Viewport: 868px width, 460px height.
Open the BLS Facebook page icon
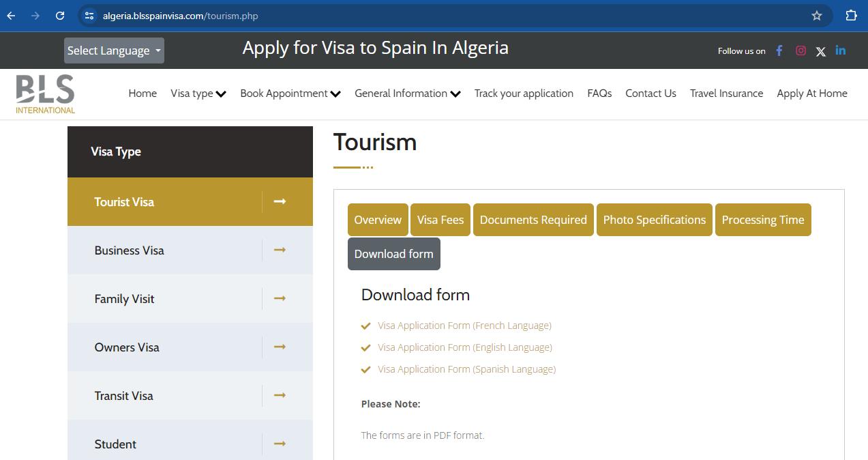click(x=779, y=51)
